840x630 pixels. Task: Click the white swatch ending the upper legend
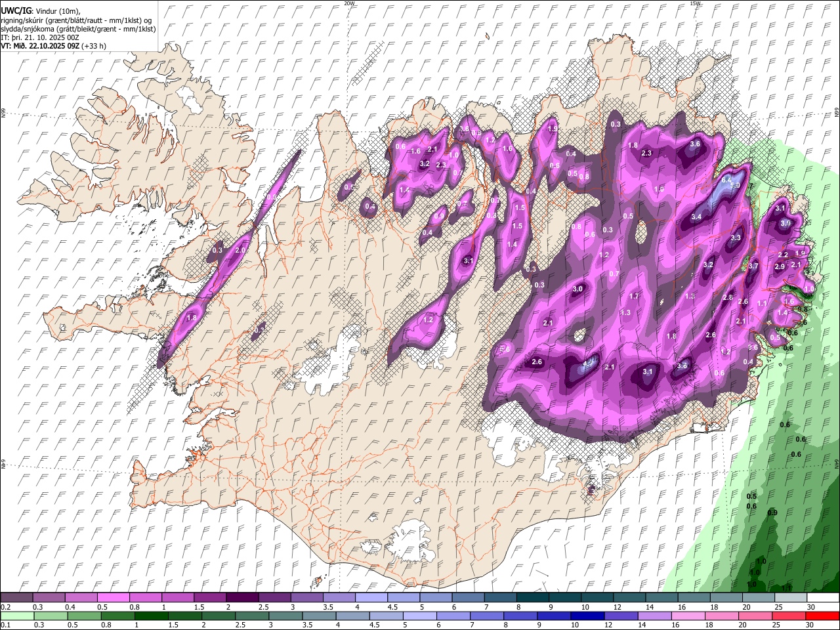[822, 598]
